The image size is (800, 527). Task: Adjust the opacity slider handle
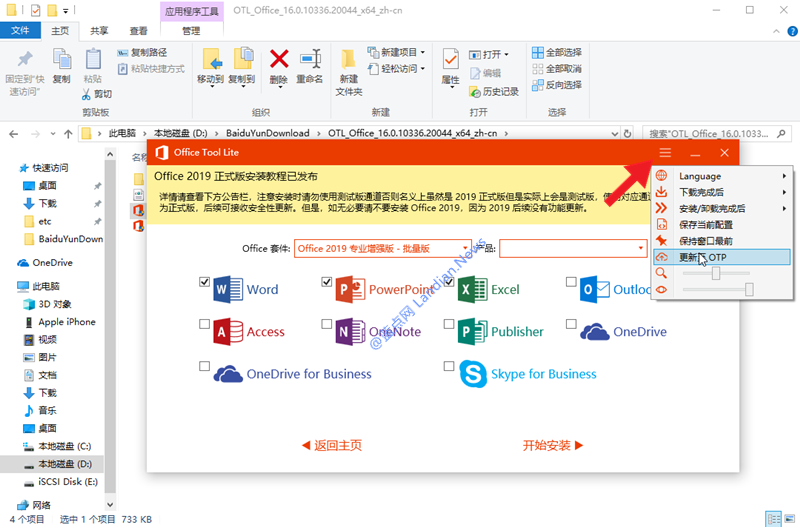749,290
